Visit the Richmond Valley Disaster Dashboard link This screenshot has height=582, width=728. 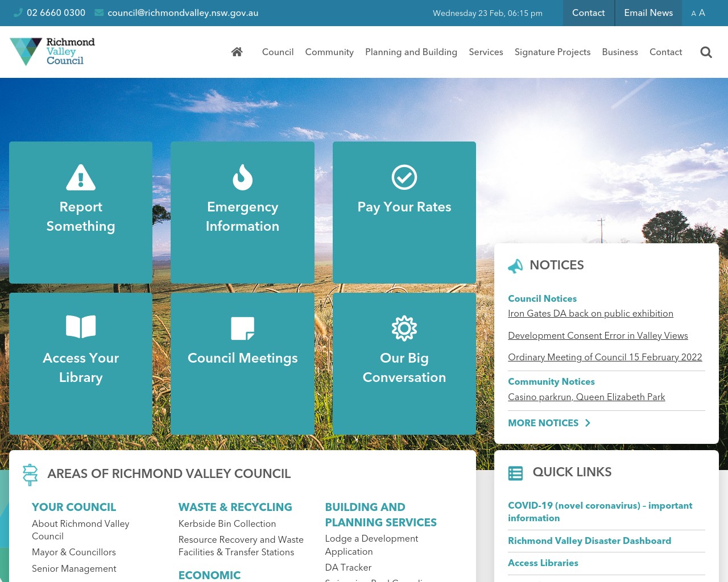pos(590,541)
